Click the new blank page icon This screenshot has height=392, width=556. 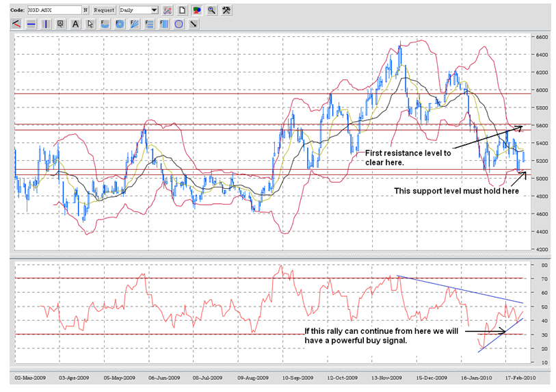click(182, 10)
